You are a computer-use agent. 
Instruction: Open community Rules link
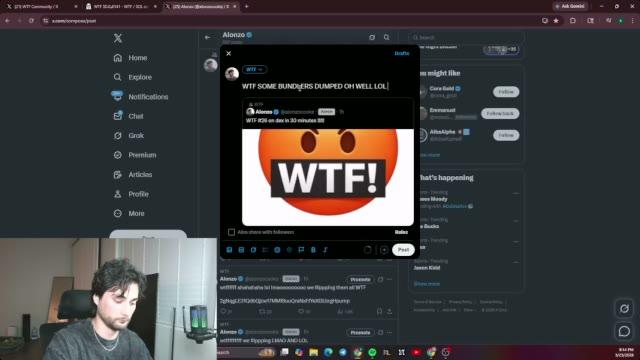(401, 232)
